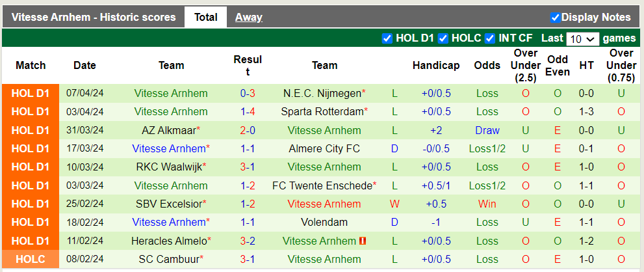
Task: Disable the HOLC competition filter checkbox
Action: pos(443,38)
